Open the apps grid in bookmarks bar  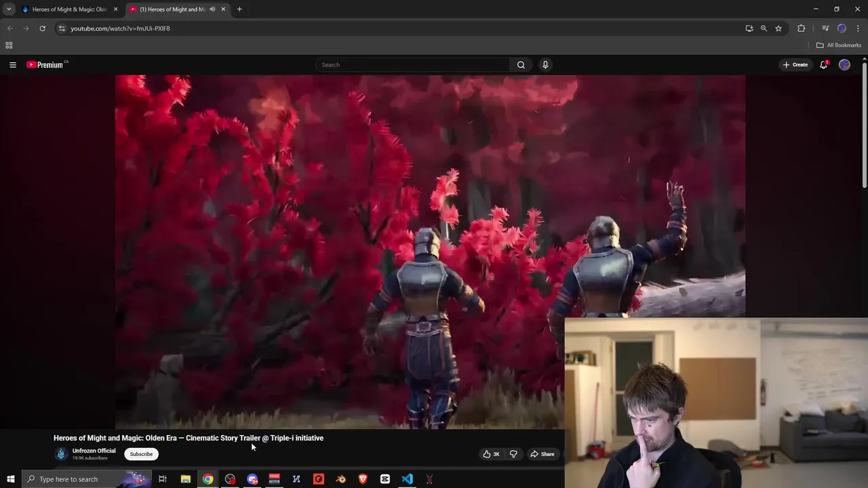[9, 45]
